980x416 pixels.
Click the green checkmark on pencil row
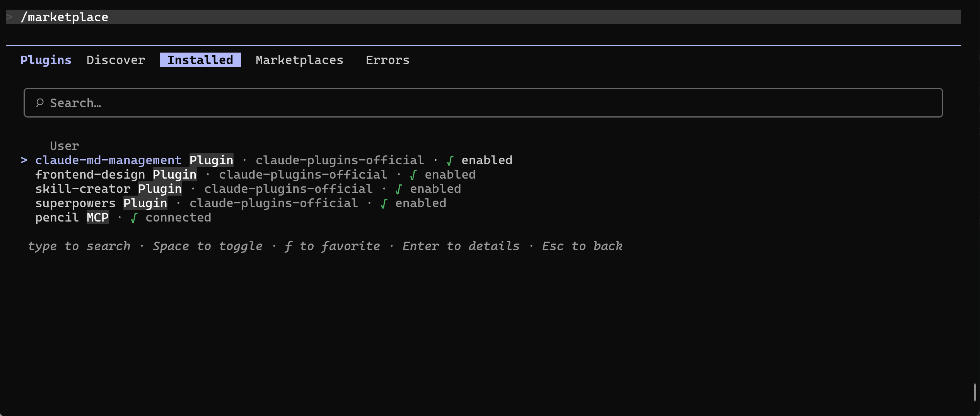coord(134,218)
